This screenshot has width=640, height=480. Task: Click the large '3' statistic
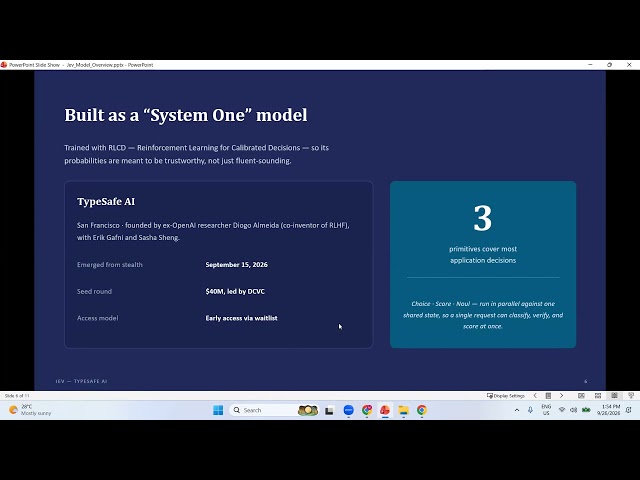(482, 218)
